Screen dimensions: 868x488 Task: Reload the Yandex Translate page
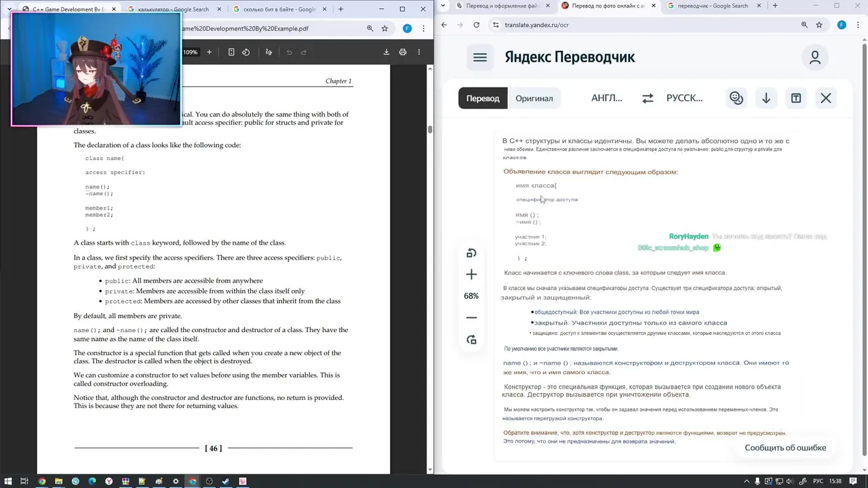point(477,25)
